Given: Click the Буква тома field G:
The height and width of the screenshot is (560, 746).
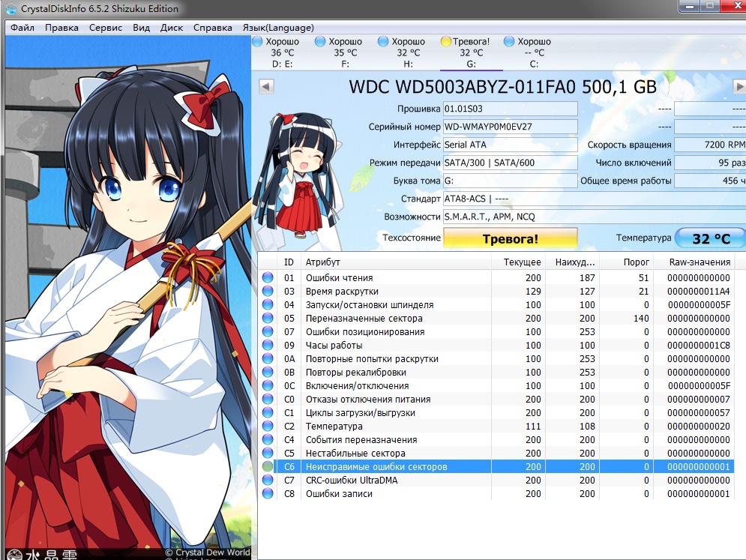Looking at the screenshot, I should 511,181.
